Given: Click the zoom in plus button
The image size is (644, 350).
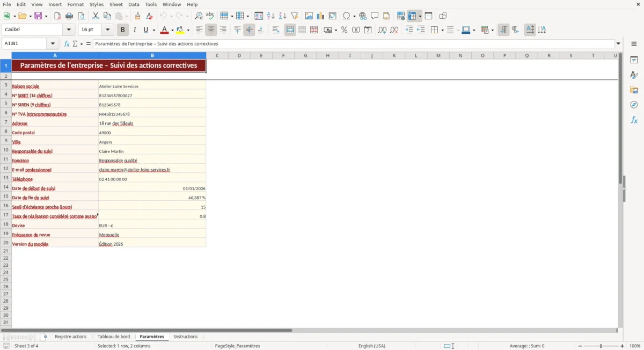Looking at the screenshot, I should click(623, 346).
